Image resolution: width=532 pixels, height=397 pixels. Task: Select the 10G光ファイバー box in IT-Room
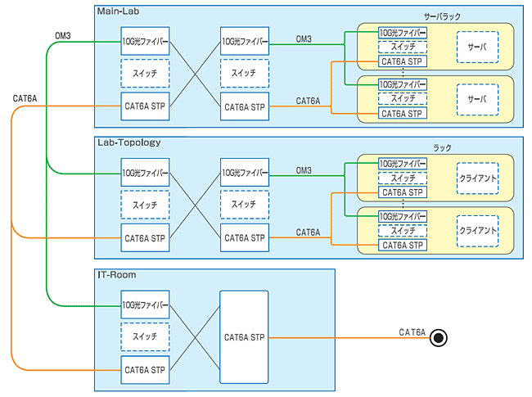point(145,305)
